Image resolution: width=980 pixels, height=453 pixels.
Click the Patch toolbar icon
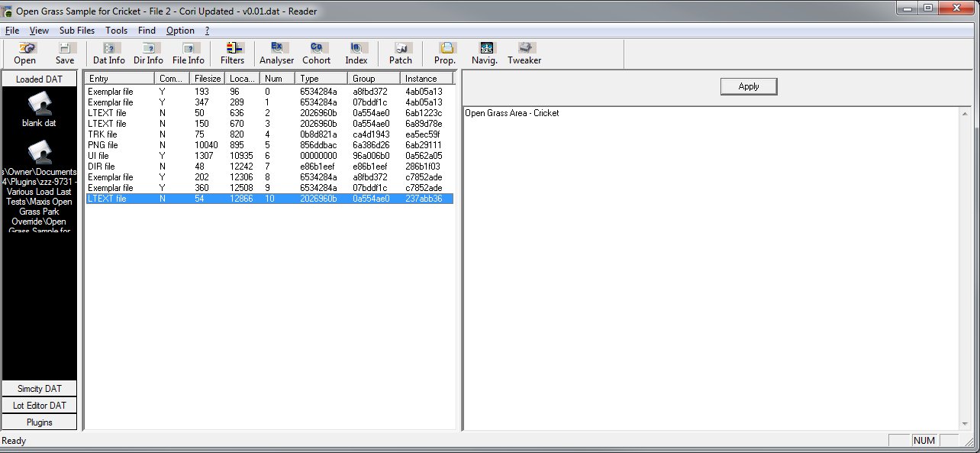(x=401, y=53)
